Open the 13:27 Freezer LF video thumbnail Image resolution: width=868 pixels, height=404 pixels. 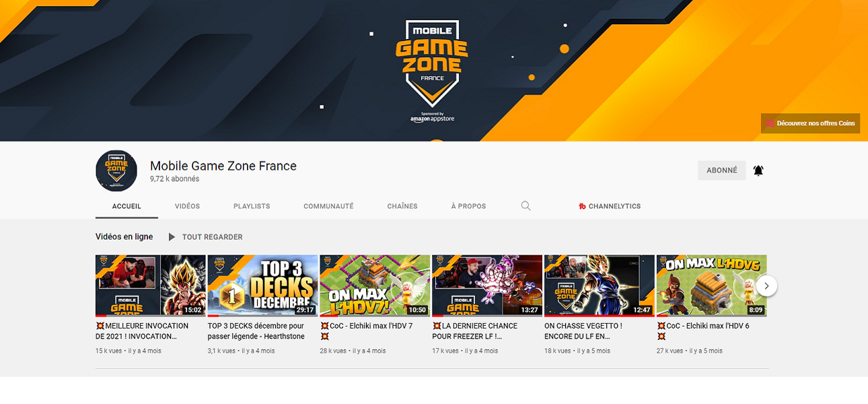coord(487,285)
